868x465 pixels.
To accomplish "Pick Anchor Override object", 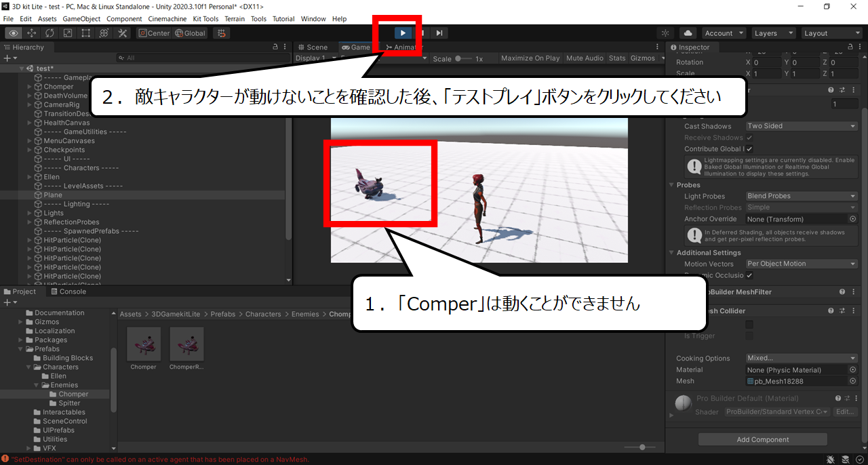I will point(853,219).
